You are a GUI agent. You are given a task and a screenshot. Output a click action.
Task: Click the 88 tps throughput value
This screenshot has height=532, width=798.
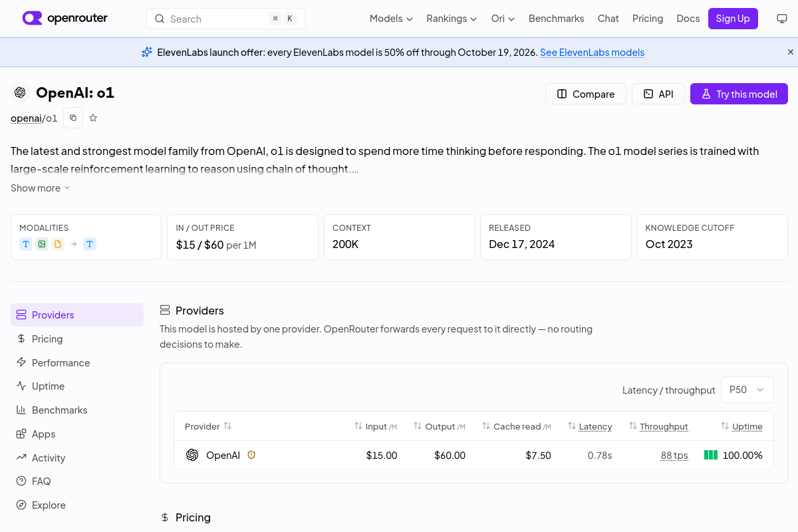point(674,456)
